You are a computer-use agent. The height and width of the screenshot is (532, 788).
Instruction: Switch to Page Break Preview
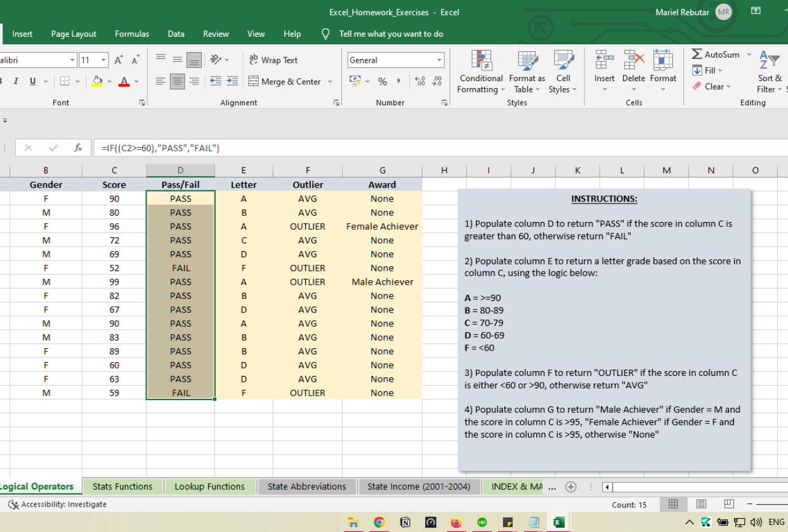pyautogui.click(x=729, y=504)
